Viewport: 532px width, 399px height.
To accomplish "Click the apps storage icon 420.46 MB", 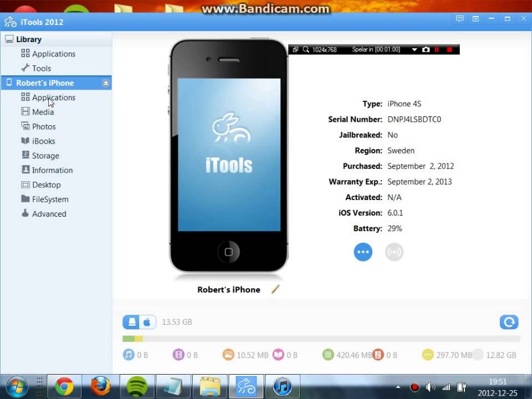I will (328, 355).
